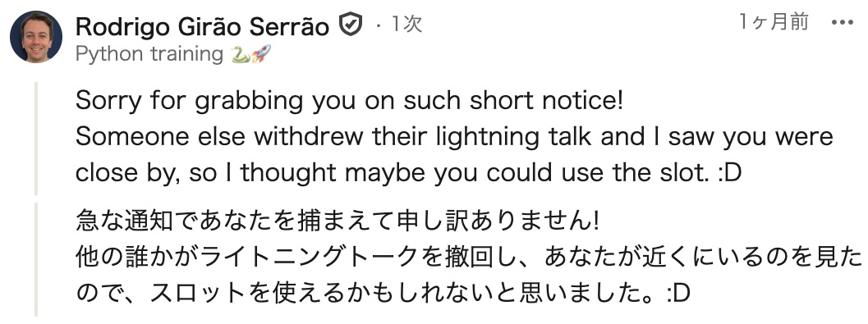Click Rodrigo Girão Serrão's profile photo
Screen dimensions: 868x324
[x=36, y=36]
